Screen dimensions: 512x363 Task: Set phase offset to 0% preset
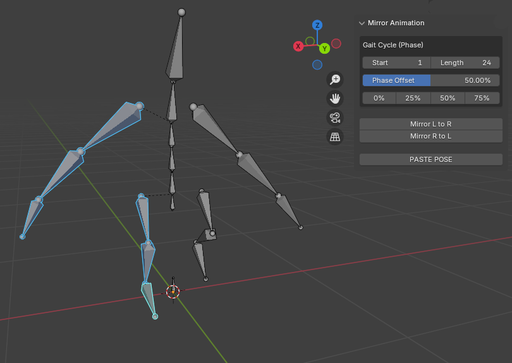(x=379, y=98)
